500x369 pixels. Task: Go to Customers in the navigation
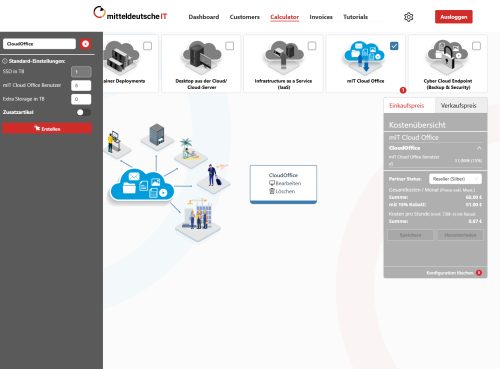[244, 17]
